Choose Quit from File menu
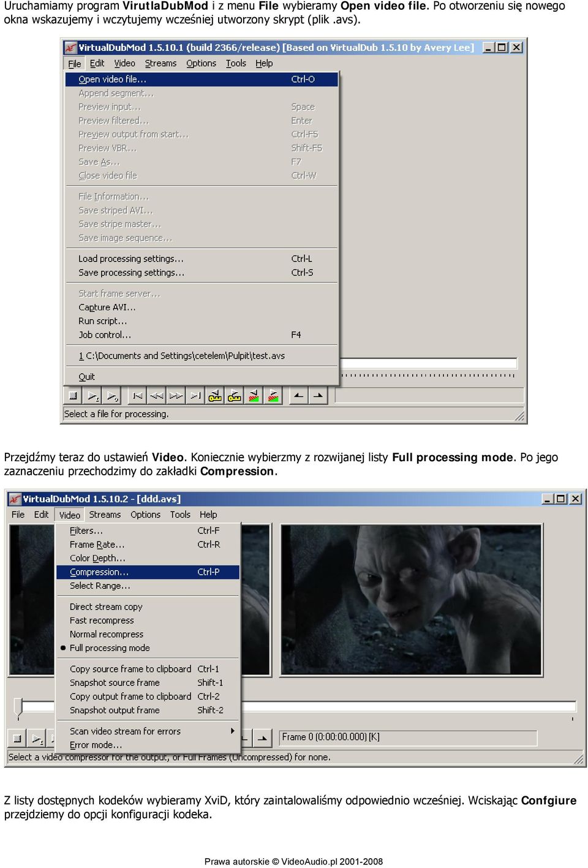Screen dimensions: 588x868 [x=202, y=376]
